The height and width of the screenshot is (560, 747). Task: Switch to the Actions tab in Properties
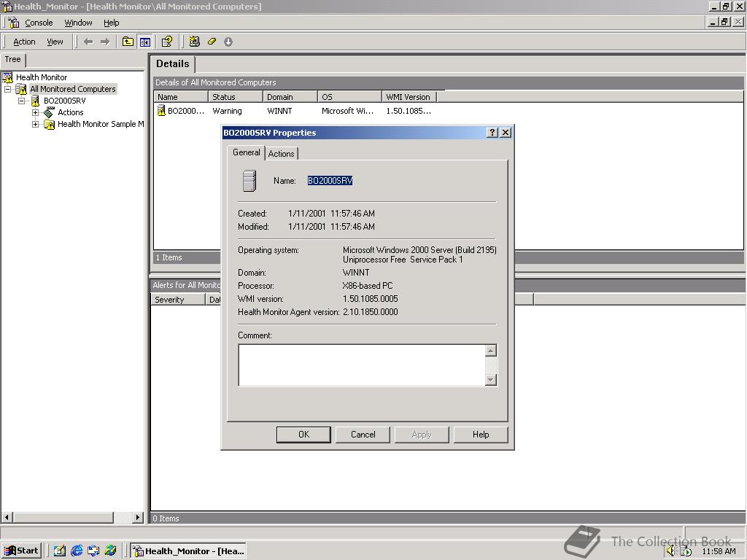tap(281, 153)
